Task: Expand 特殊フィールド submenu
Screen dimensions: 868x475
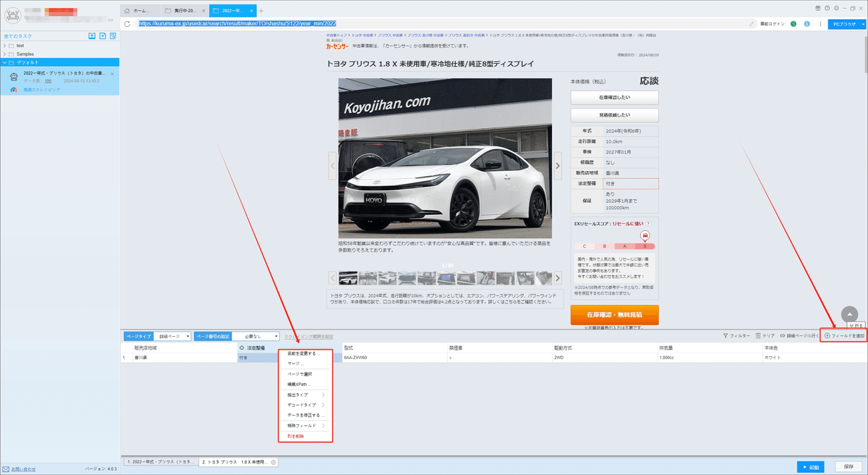Action: 305,426
